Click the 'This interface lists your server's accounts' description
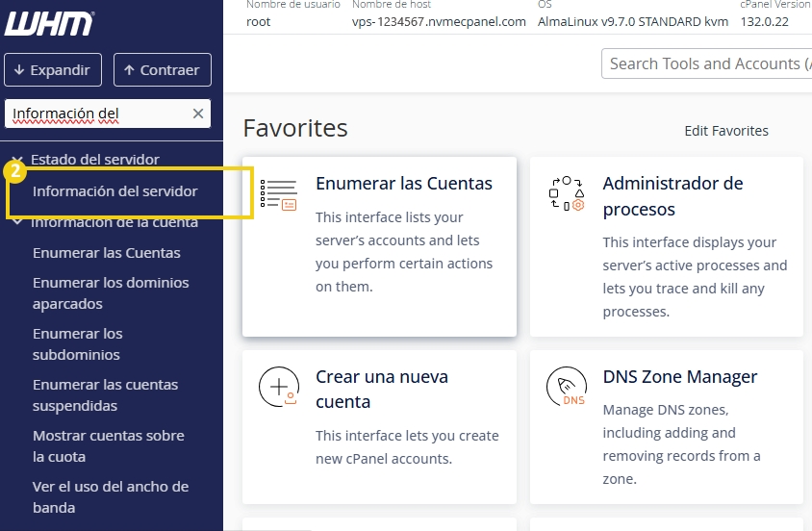Screen dimensions: 812x531 (404, 251)
